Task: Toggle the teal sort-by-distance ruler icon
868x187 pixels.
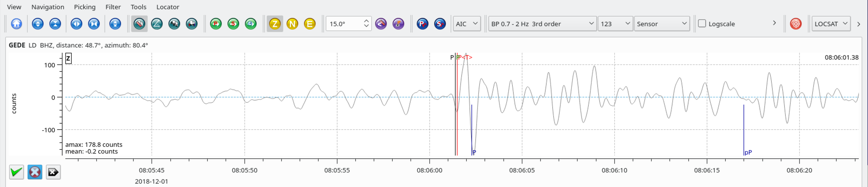Action: pos(139,24)
